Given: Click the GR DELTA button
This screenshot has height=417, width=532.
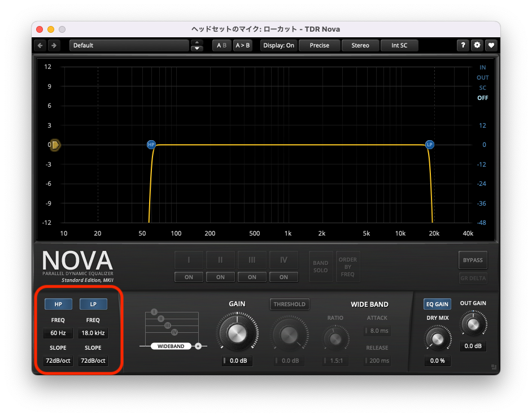Looking at the screenshot, I should (473, 278).
